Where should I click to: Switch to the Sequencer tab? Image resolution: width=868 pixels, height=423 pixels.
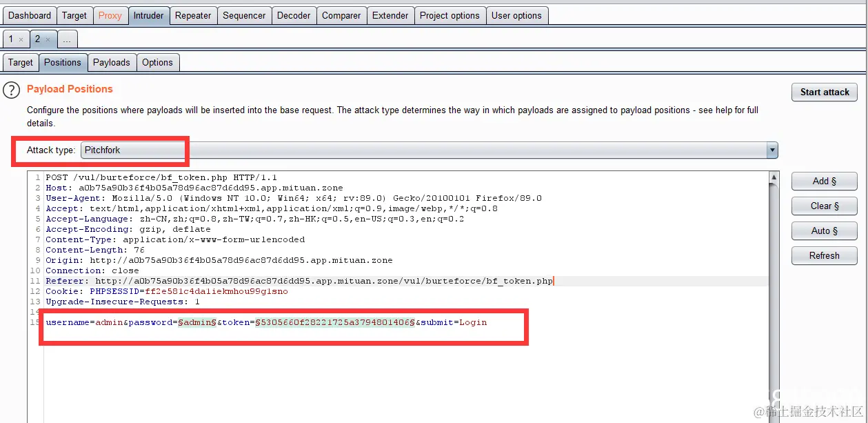(244, 15)
